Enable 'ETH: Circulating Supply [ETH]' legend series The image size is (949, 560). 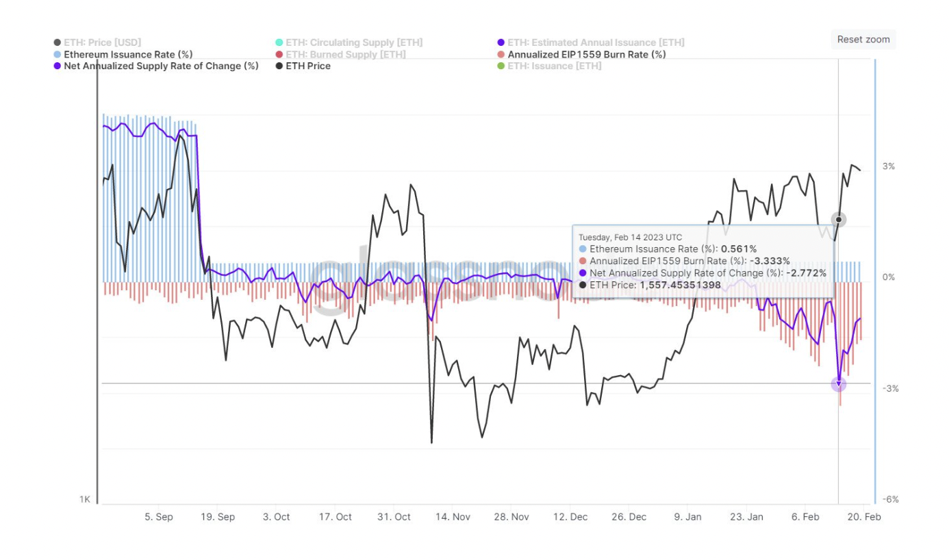tap(349, 42)
